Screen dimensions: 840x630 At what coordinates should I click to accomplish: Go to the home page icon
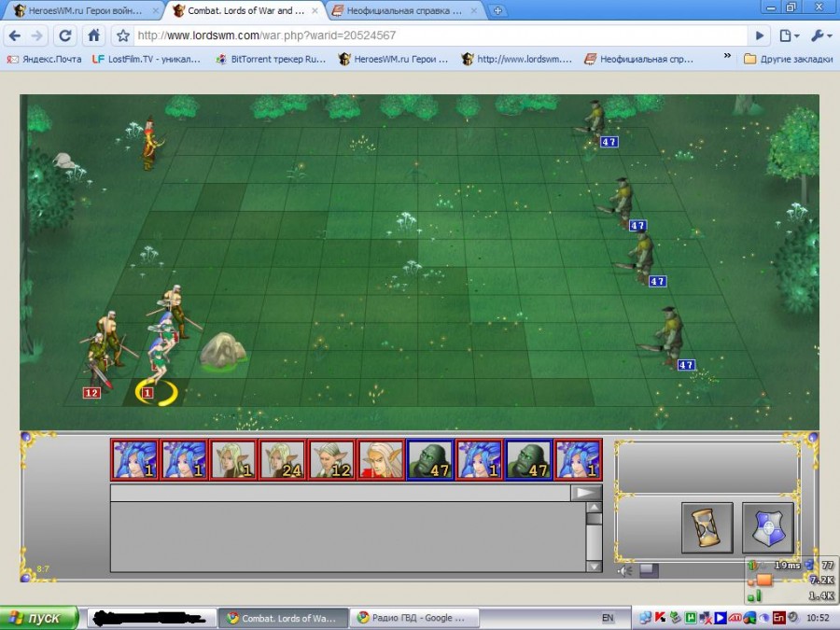click(x=93, y=35)
